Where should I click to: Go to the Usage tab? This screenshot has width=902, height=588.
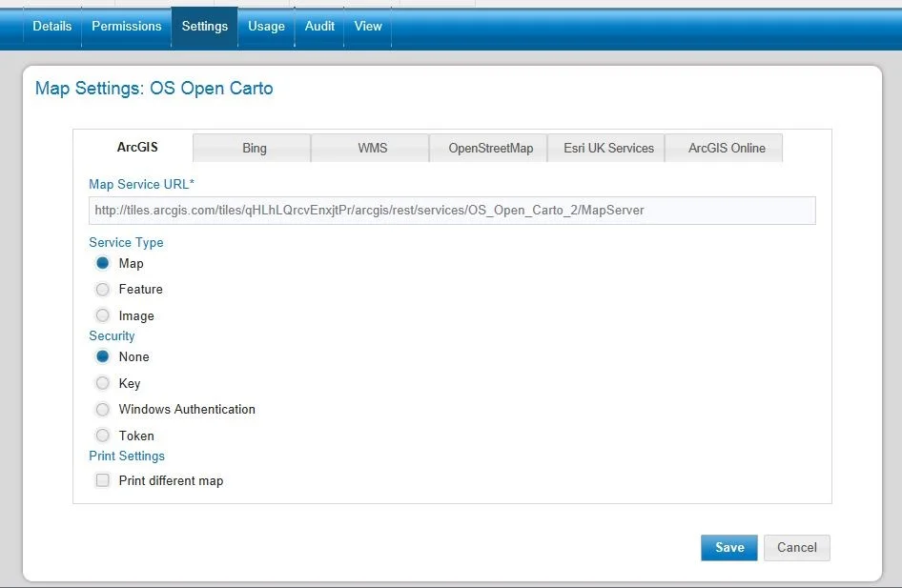coord(266,27)
